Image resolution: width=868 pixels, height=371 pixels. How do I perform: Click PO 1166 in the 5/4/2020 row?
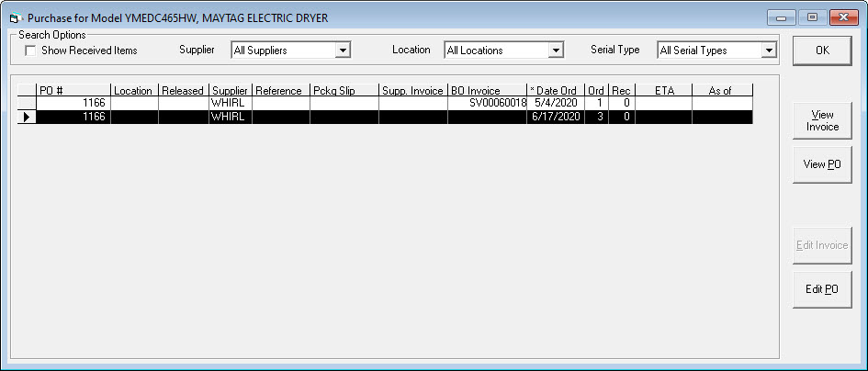pyautogui.click(x=73, y=104)
